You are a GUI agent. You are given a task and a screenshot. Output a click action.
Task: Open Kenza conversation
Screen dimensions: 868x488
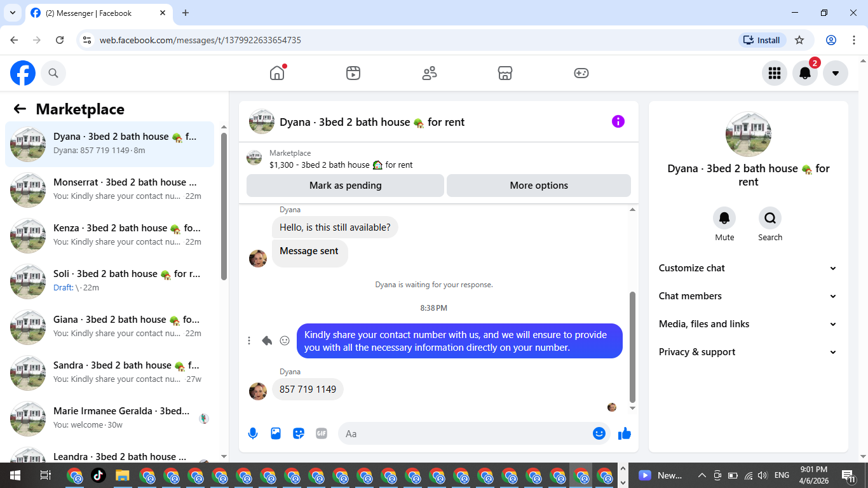click(109, 236)
